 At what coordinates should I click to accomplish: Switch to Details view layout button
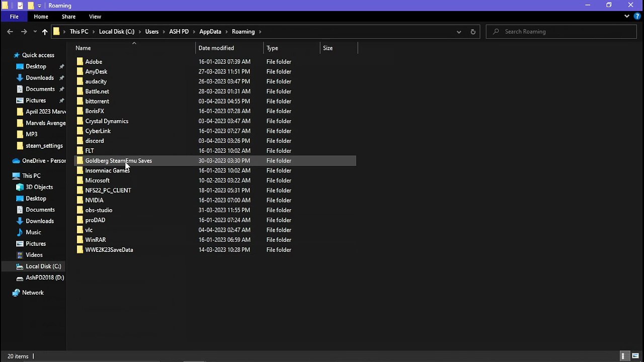(623, 356)
